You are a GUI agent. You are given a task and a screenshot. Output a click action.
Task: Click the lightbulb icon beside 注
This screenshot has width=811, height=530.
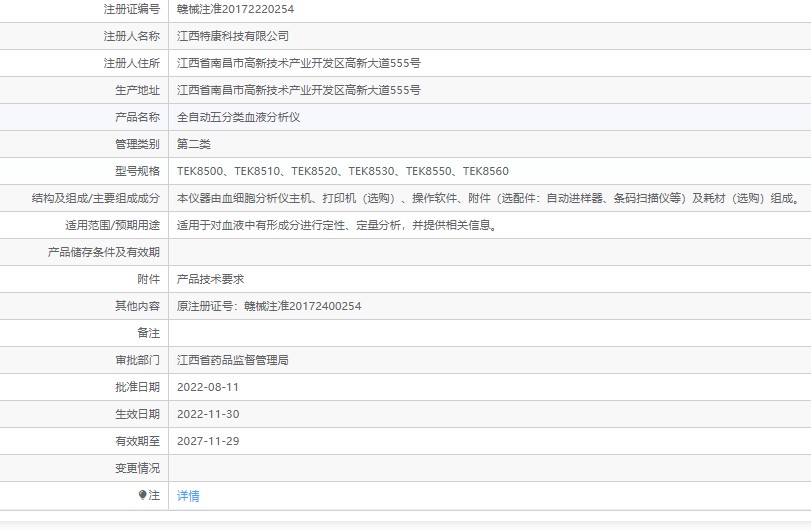pos(143,495)
